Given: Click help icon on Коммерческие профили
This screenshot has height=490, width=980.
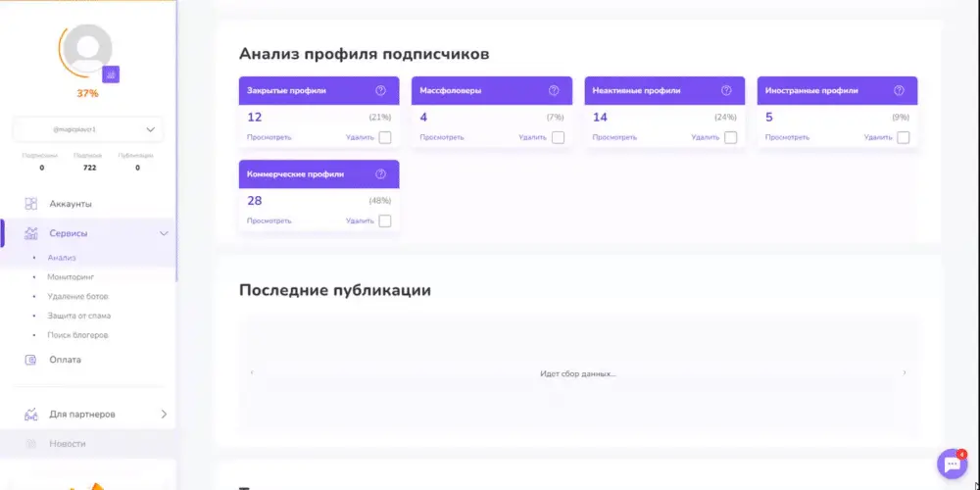Looking at the screenshot, I should tap(380, 174).
